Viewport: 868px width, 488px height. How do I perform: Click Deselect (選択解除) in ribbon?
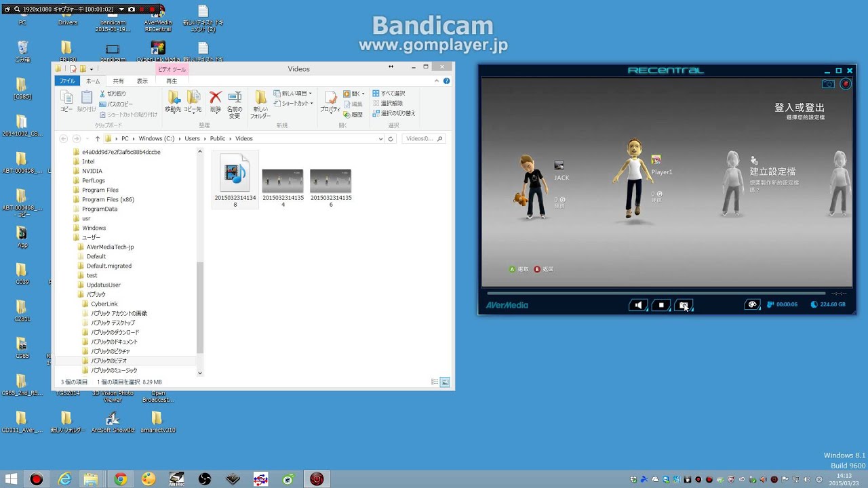[x=387, y=103]
